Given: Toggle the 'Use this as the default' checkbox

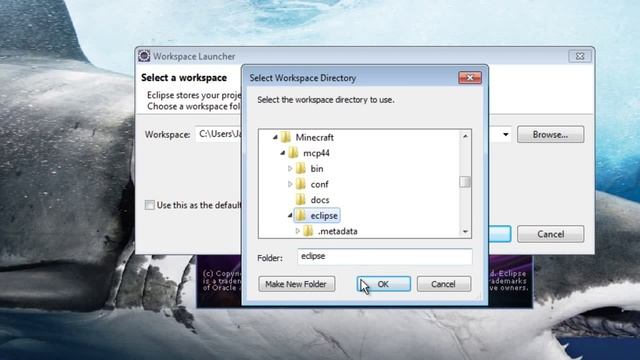Looking at the screenshot, I should pos(149,205).
